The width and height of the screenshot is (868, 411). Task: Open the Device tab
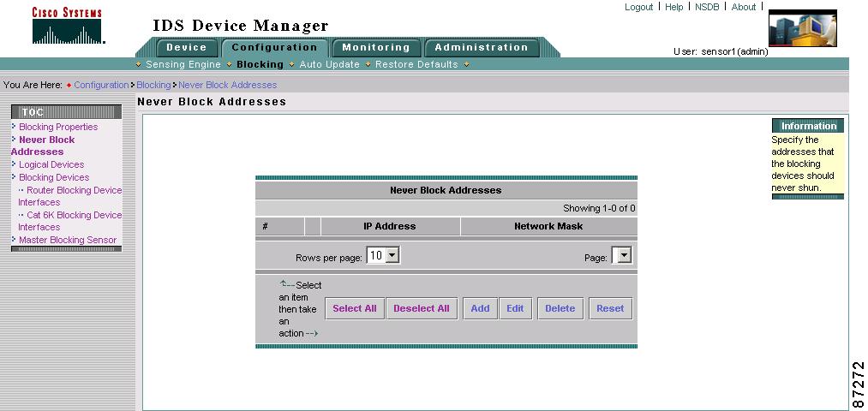point(187,48)
